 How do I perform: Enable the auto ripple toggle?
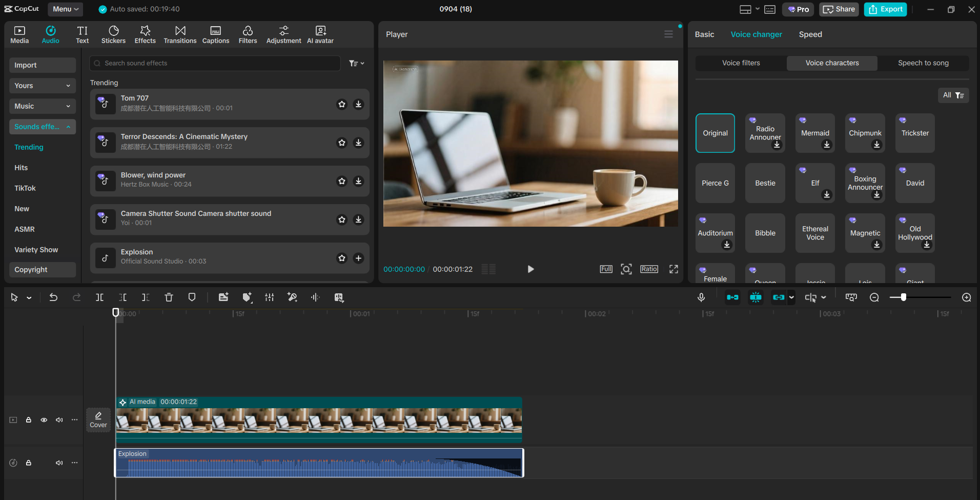[x=732, y=297]
